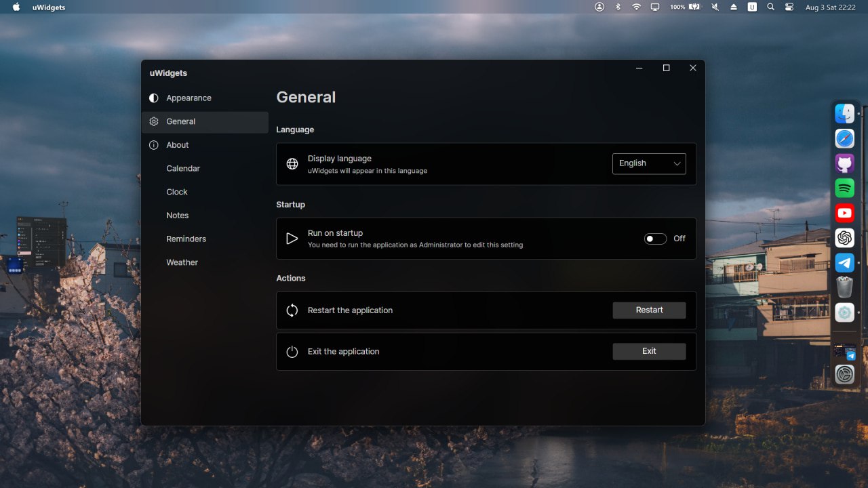Image resolution: width=868 pixels, height=488 pixels.
Task: Open the Calendar widget settings
Action: click(x=205, y=168)
